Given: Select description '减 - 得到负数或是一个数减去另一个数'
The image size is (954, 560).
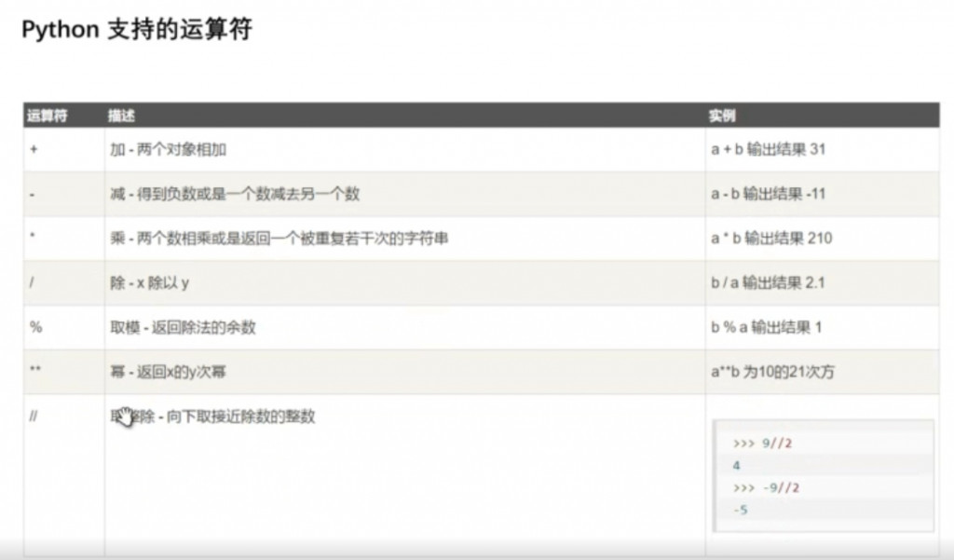Looking at the screenshot, I should coord(235,194).
